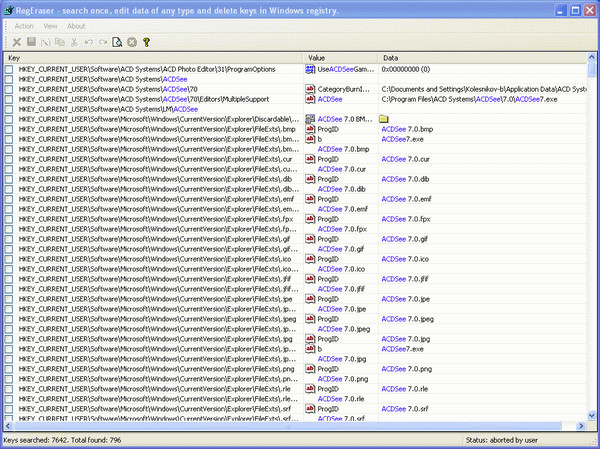Check the box for the ACD Photo Editor\31\ProgramOptions row
This screenshot has width=600, height=449.
(x=9, y=69)
